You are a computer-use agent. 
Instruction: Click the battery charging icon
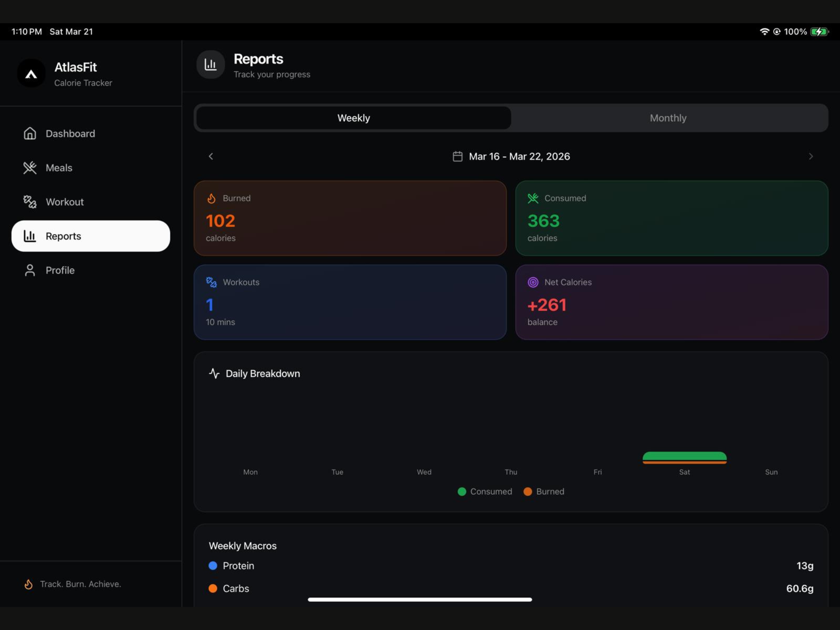tap(819, 31)
